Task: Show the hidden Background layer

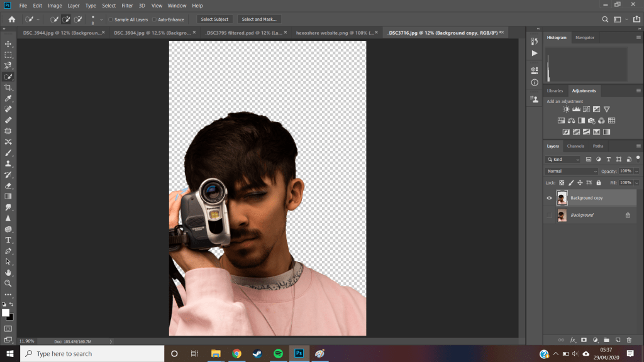Action: pyautogui.click(x=549, y=215)
